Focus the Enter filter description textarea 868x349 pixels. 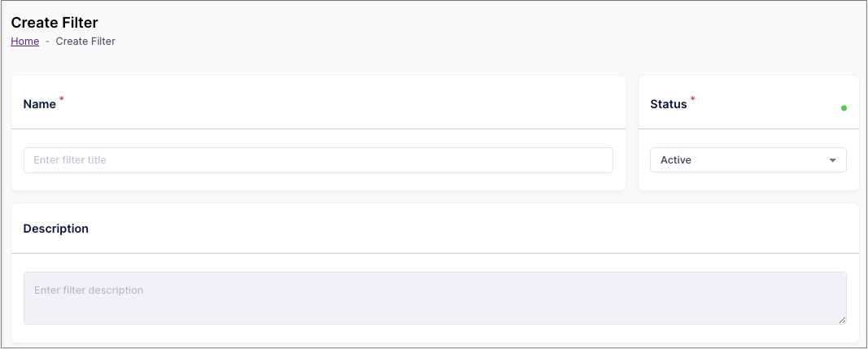(435, 298)
